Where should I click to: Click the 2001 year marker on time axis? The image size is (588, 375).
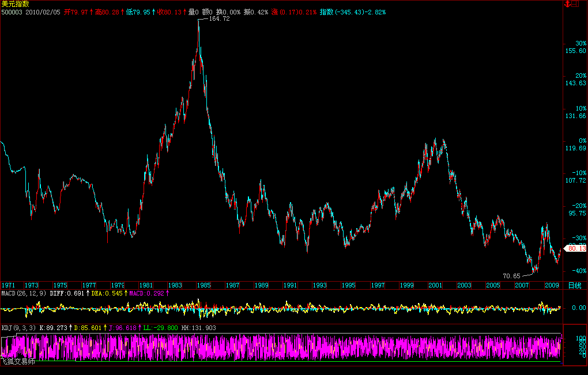tap(435, 286)
